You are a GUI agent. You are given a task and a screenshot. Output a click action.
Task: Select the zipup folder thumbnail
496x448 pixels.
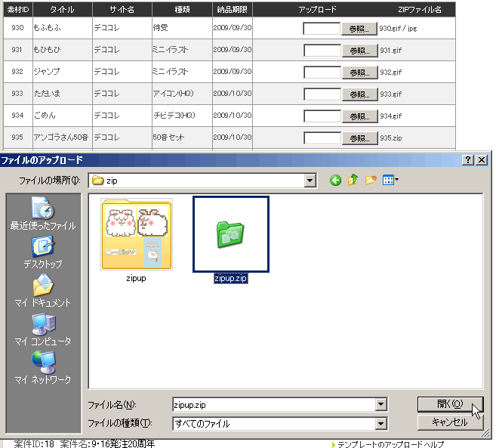coord(137,235)
